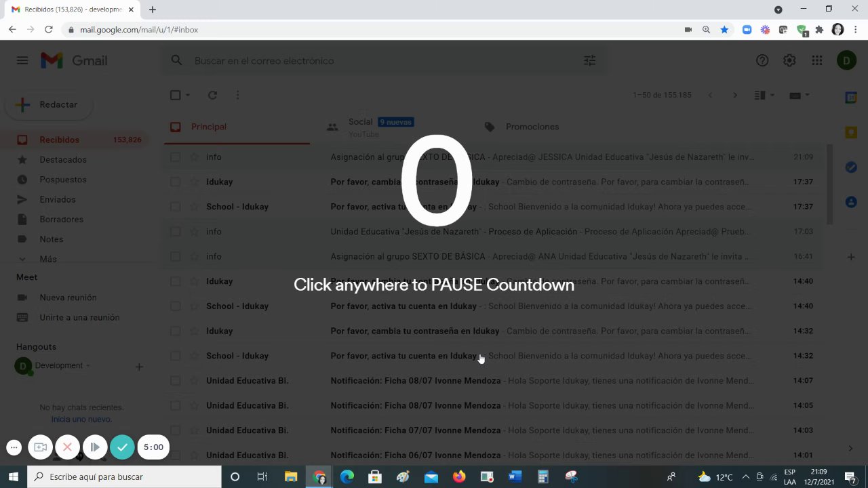This screenshot has height=488, width=868.
Task: Click the refresh inbox icon
Action: pyautogui.click(x=212, y=96)
